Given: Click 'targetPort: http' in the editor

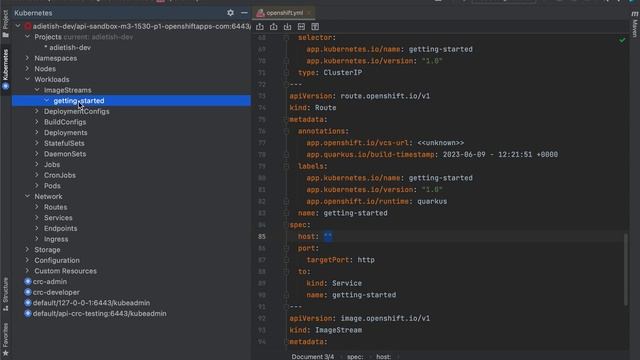Looking at the screenshot, I should (340, 260).
